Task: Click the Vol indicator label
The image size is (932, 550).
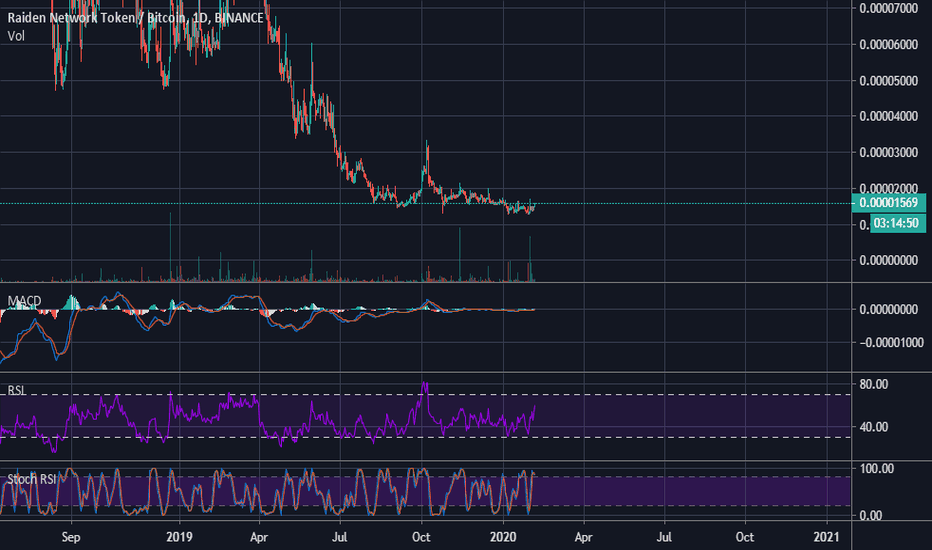Action: point(16,36)
